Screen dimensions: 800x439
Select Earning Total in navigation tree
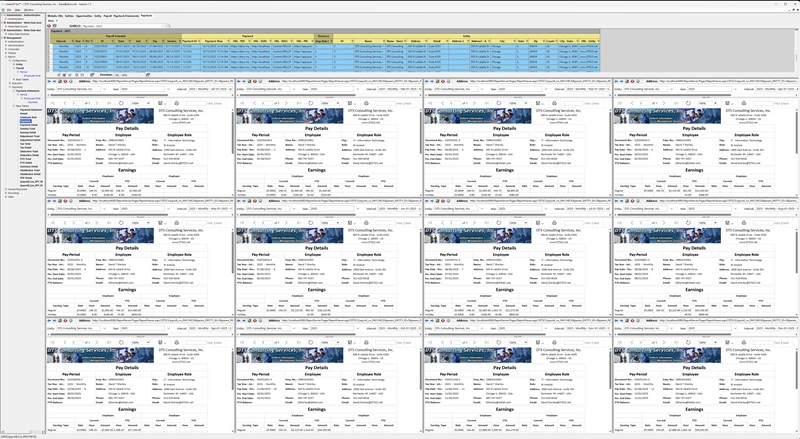pyautogui.click(x=27, y=128)
